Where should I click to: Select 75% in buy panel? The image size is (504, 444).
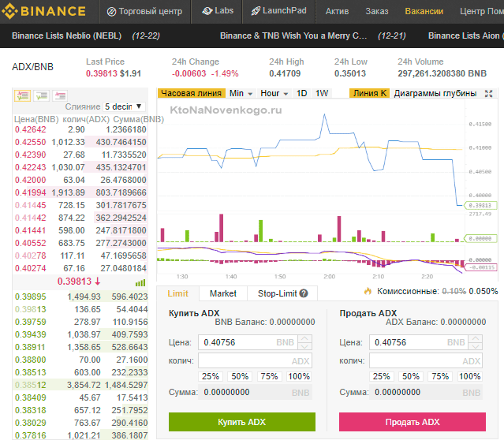click(x=270, y=376)
